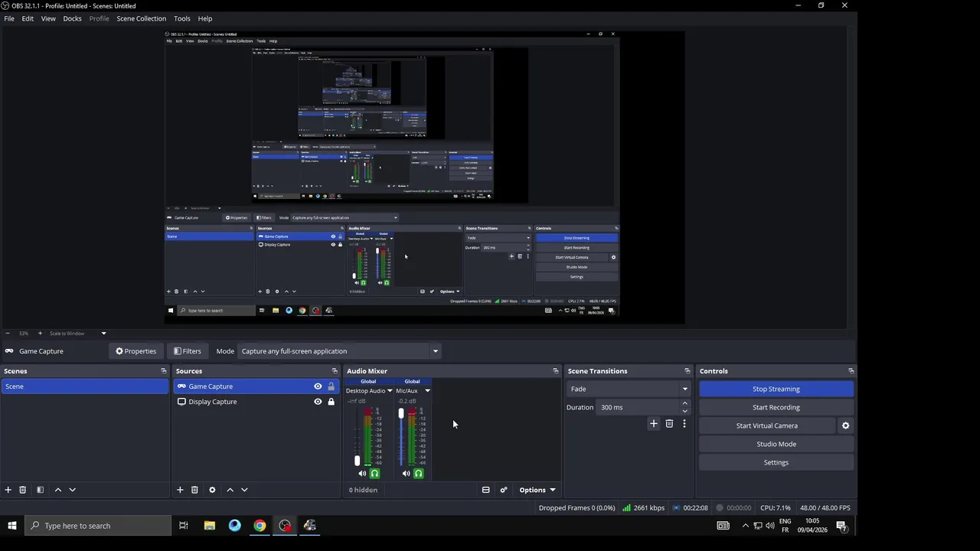Open Mic/Aux channel menu arrow

coord(427,391)
